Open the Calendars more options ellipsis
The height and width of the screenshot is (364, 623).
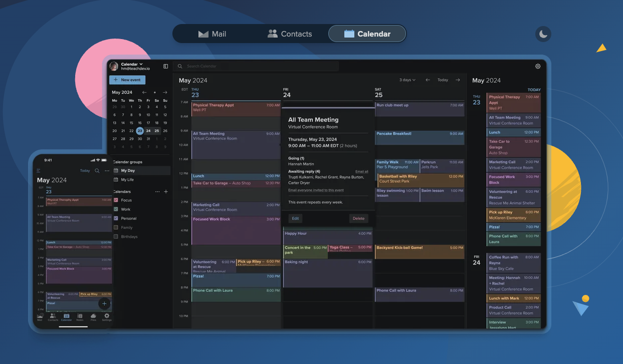(x=157, y=192)
